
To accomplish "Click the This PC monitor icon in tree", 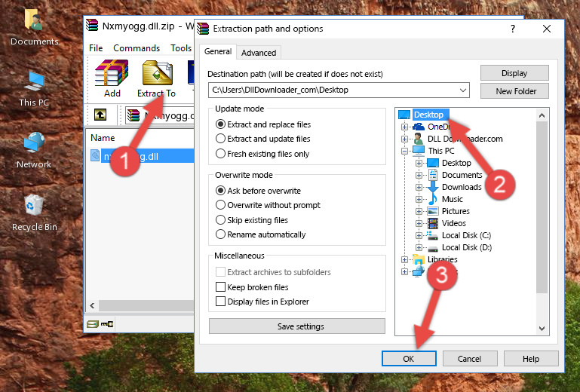I will pos(419,151).
